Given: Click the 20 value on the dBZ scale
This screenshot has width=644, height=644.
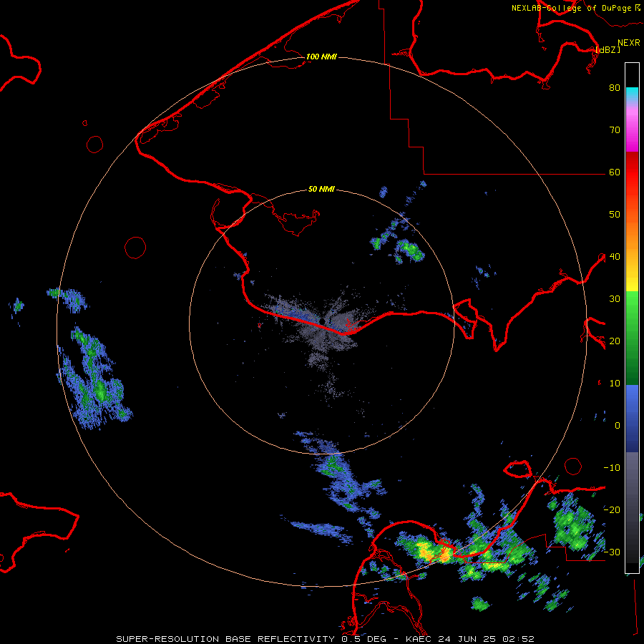Looking at the screenshot, I should pos(615,341).
